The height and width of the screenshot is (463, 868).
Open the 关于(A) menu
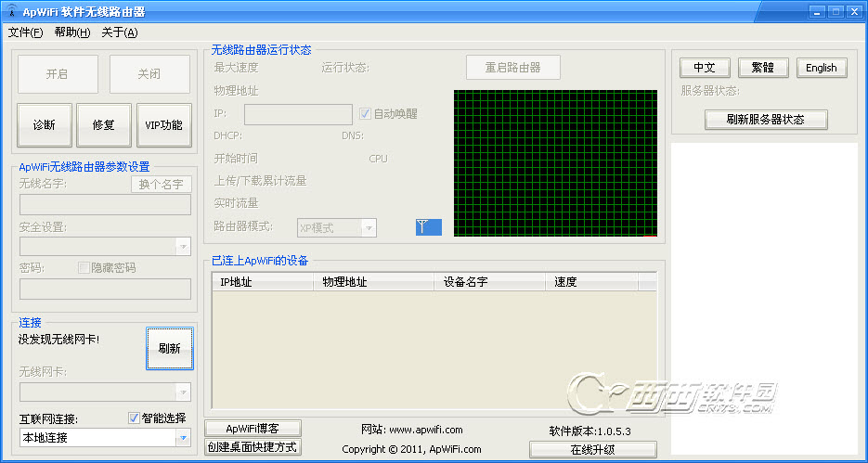click(x=120, y=32)
